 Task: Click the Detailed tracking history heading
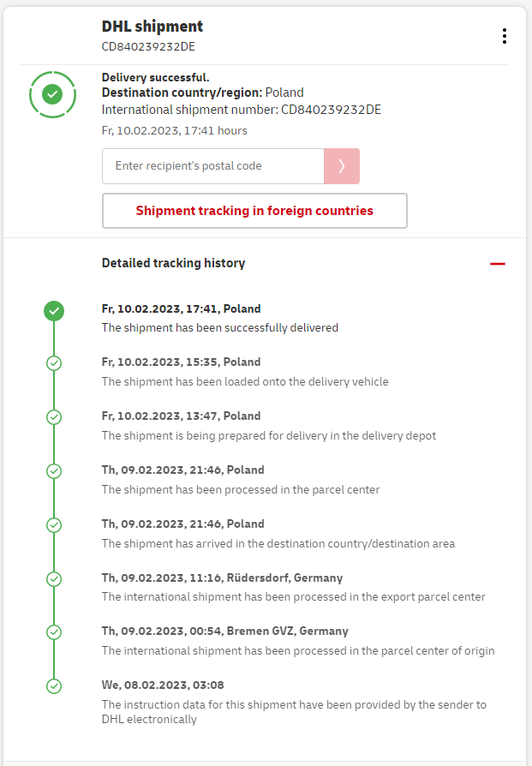click(173, 263)
